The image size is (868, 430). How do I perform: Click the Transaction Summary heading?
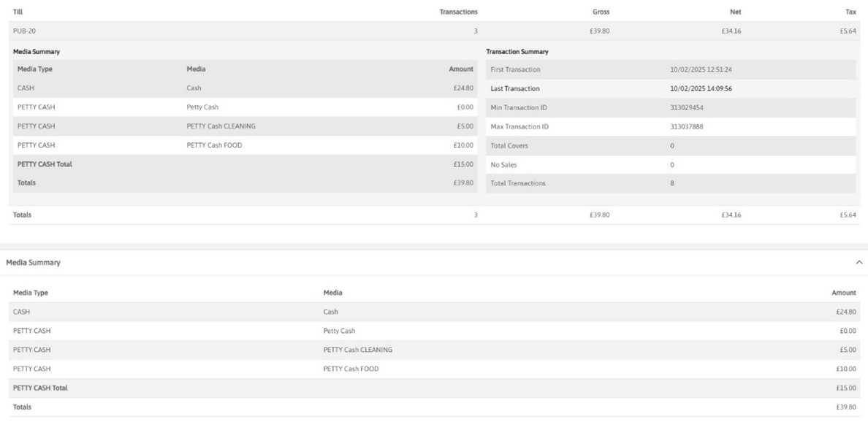click(517, 52)
